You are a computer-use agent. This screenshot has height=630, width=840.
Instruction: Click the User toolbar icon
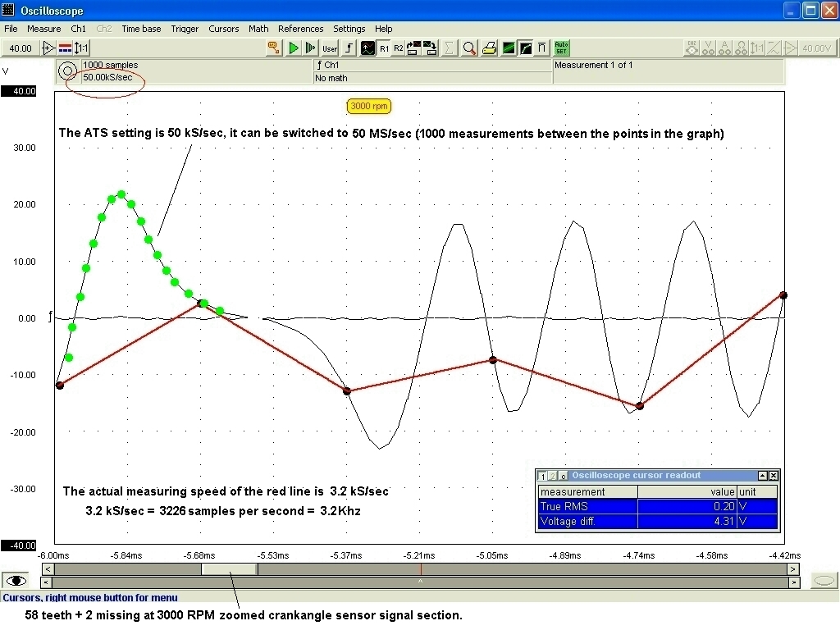pos(330,48)
